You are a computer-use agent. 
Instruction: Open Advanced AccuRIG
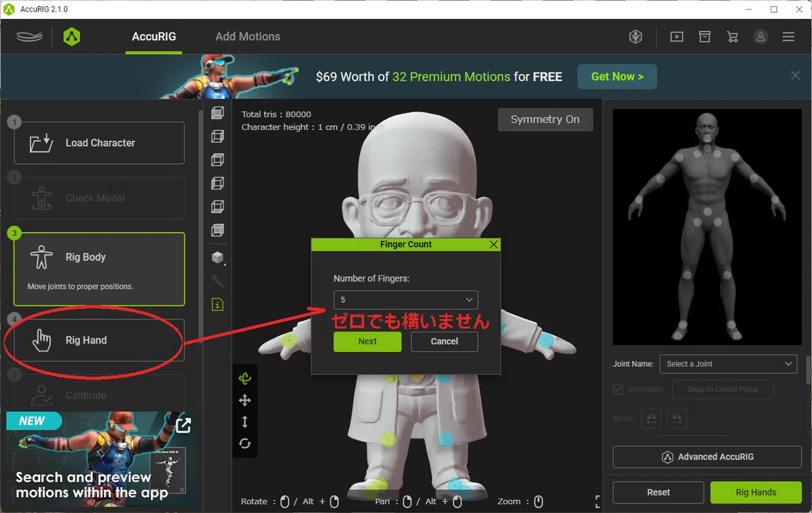pyautogui.click(x=707, y=457)
